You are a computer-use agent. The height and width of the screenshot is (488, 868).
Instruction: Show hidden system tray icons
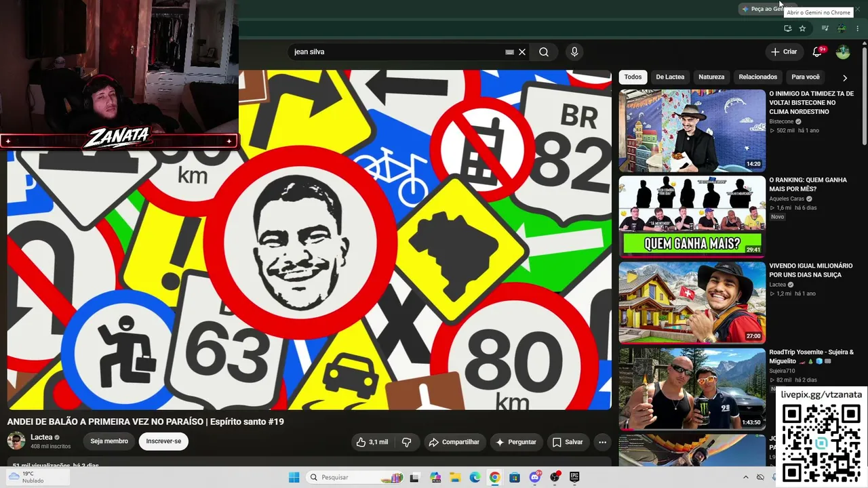click(x=746, y=477)
